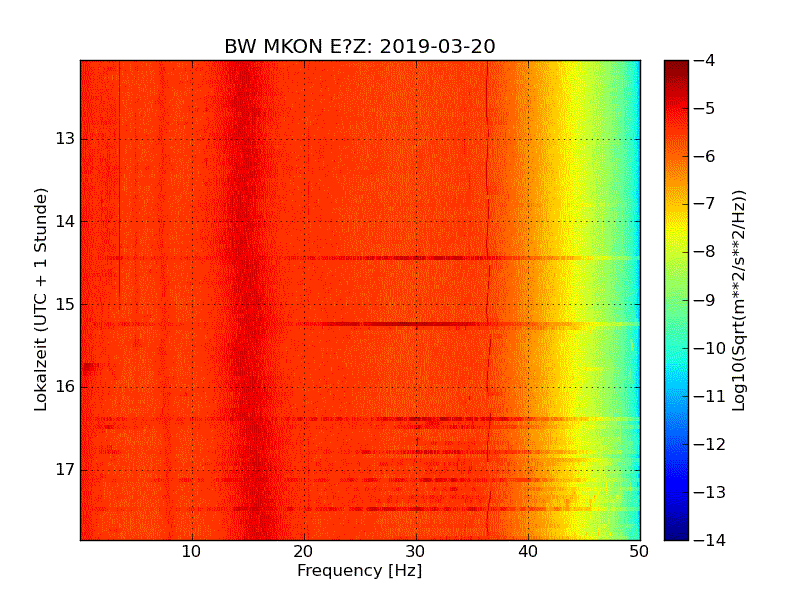Viewport: 800px width, 600px height.
Task: Click the color scale bar
Action: [x=677, y=300]
